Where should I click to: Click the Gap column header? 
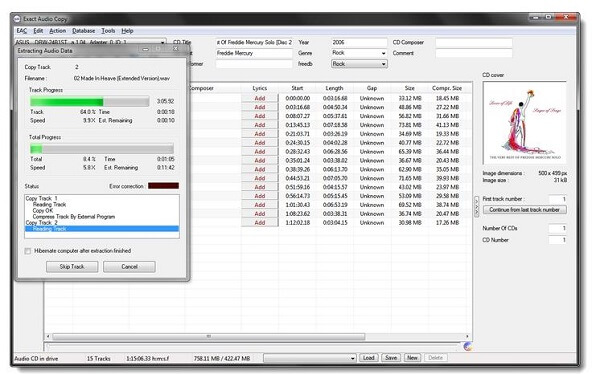click(x=372, y=88)
